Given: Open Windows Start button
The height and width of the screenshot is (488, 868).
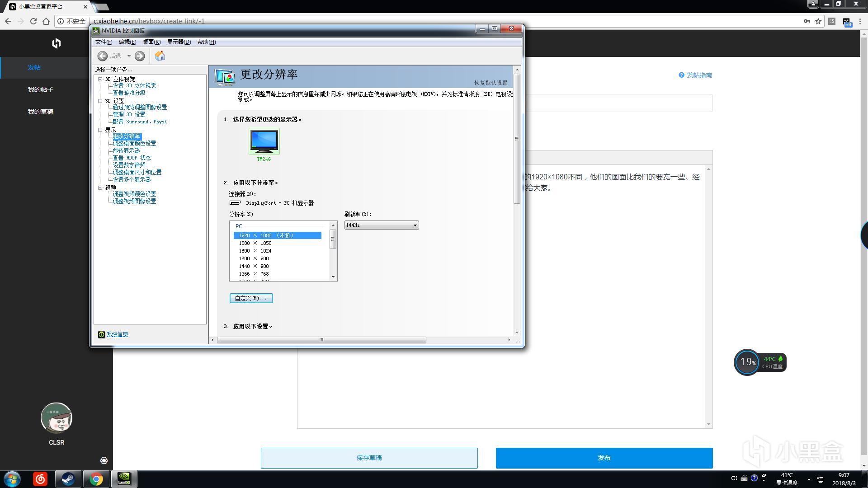Looking at the screenshot, I should pyautogui.click(x=12, y=479).
